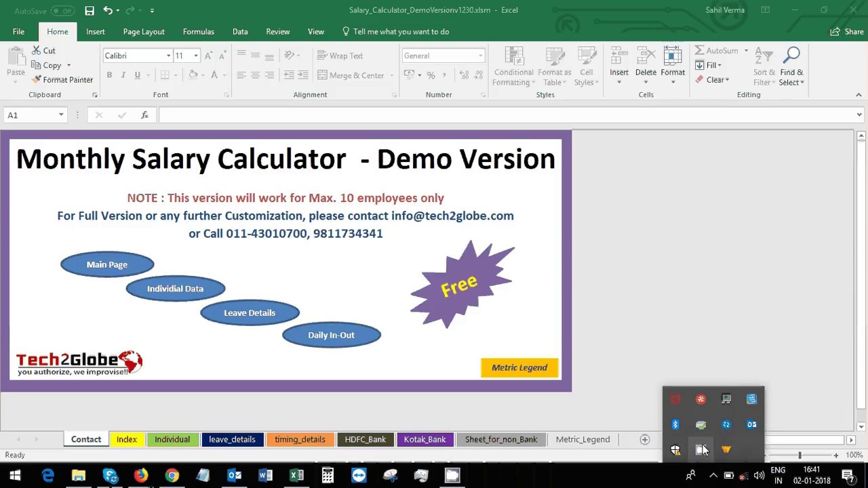Click the Paste clipboard icon
The image size is (868, 488).
click(x=16, y=57)
